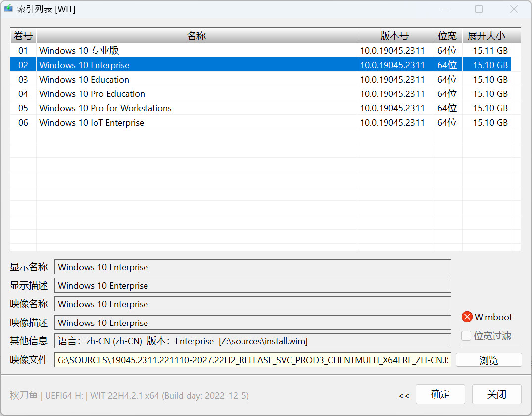Select the Windows 10 Education row
Image resolution: width=532 pixels, height=416 pixels.
[261, 79]
